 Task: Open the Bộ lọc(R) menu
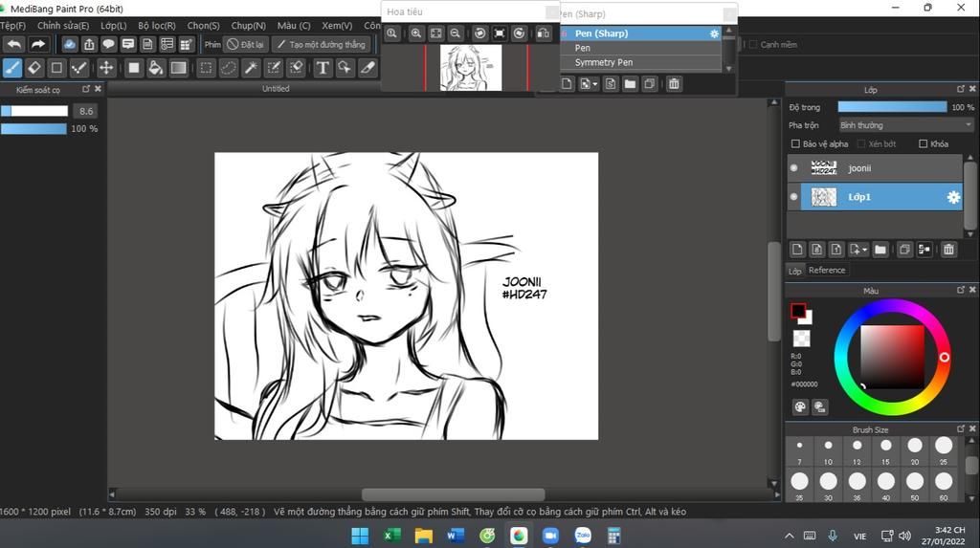pyautogui.click(x=157, y=26)
